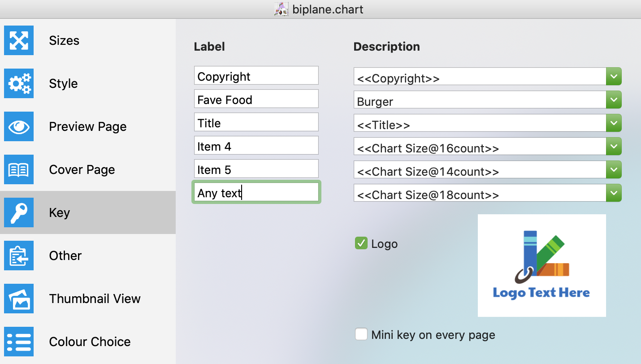The image size is (641, 364).
Task: Open the Style gears icon
Action: (x=19, y=83)
